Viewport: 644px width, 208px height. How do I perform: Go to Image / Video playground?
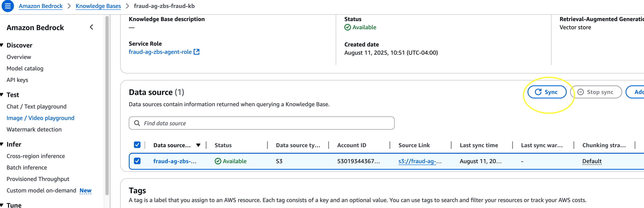point(40,118)
